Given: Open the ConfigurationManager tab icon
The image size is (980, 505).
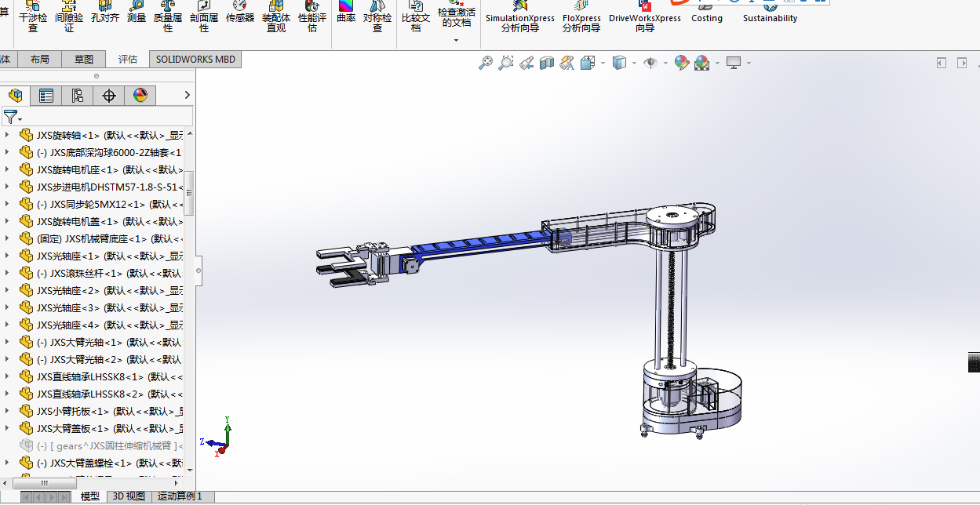Looking at the screenshot, I should pos(78,96).
